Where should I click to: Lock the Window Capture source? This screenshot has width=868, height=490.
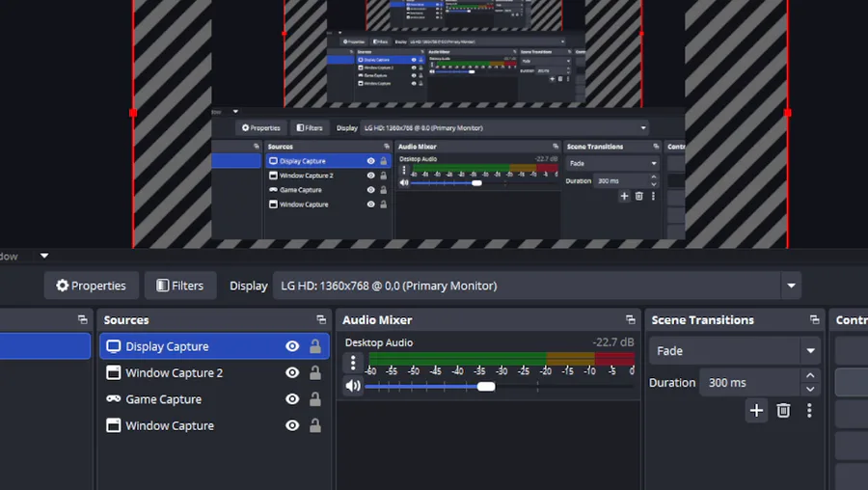[315, 425]
